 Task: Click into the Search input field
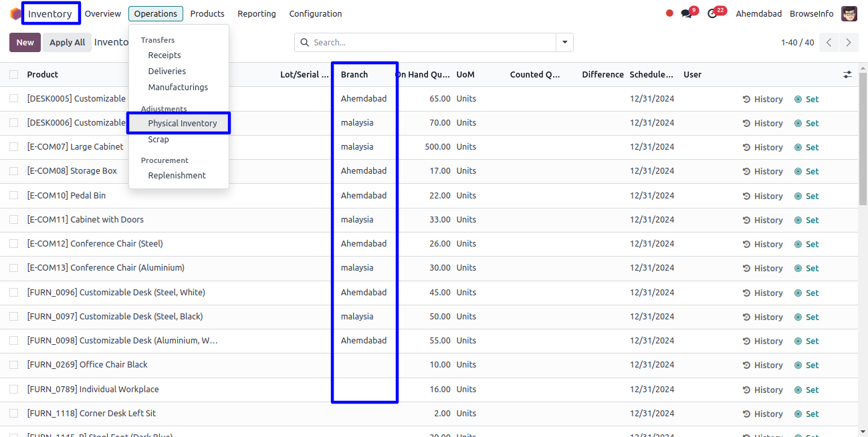[428, 43]
